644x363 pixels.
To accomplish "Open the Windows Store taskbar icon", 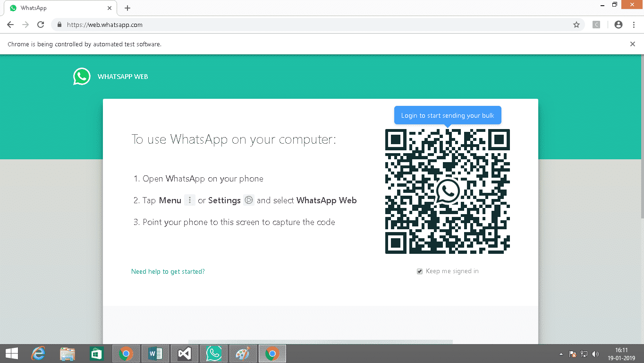I will [x=96, y=354].
